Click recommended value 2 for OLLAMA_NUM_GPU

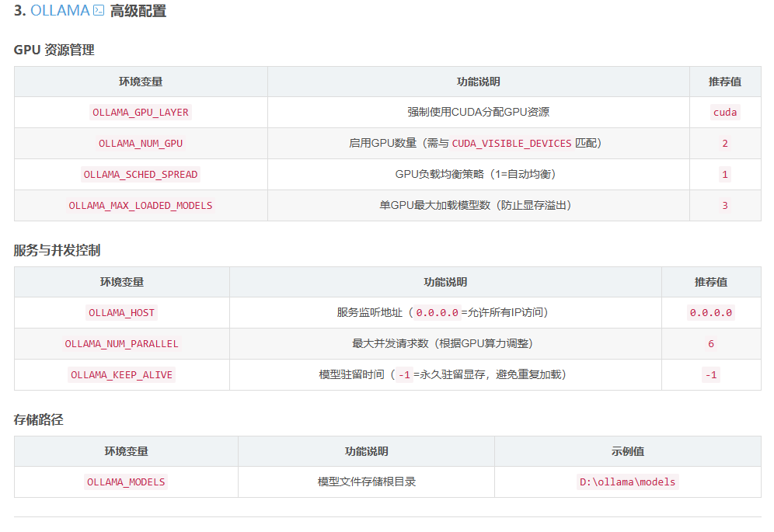[x=724, y=144]
